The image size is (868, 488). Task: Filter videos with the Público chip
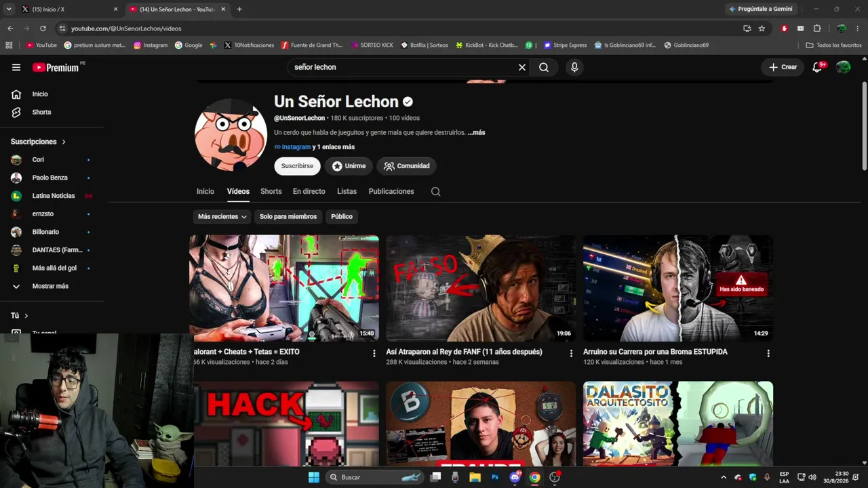(342, 217)
